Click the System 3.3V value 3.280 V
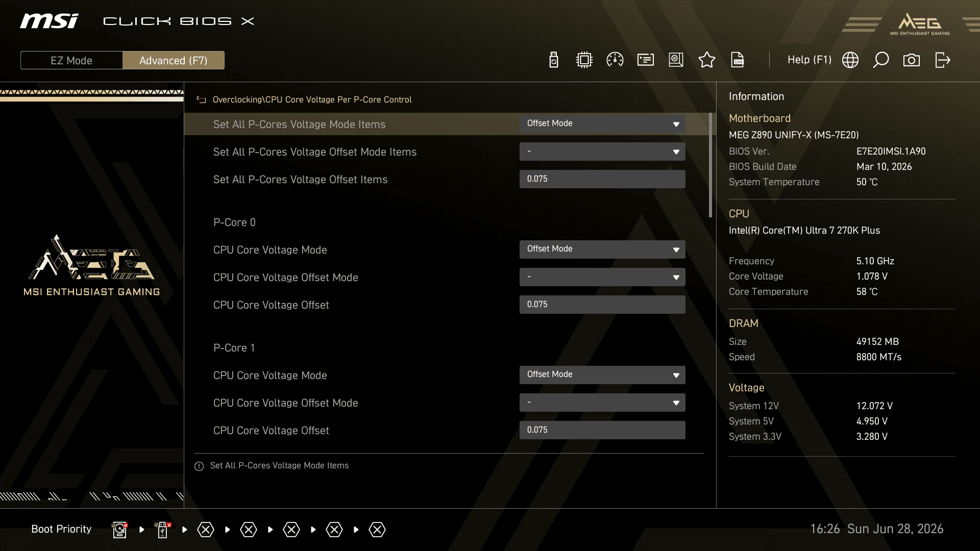Screen dimensions: 980x551 point(872,437)
